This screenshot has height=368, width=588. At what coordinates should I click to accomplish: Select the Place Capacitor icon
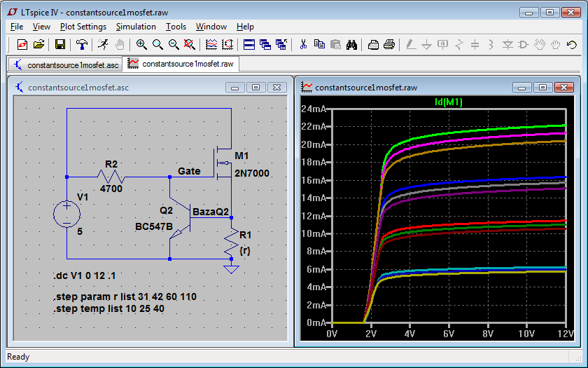[475, 45]
